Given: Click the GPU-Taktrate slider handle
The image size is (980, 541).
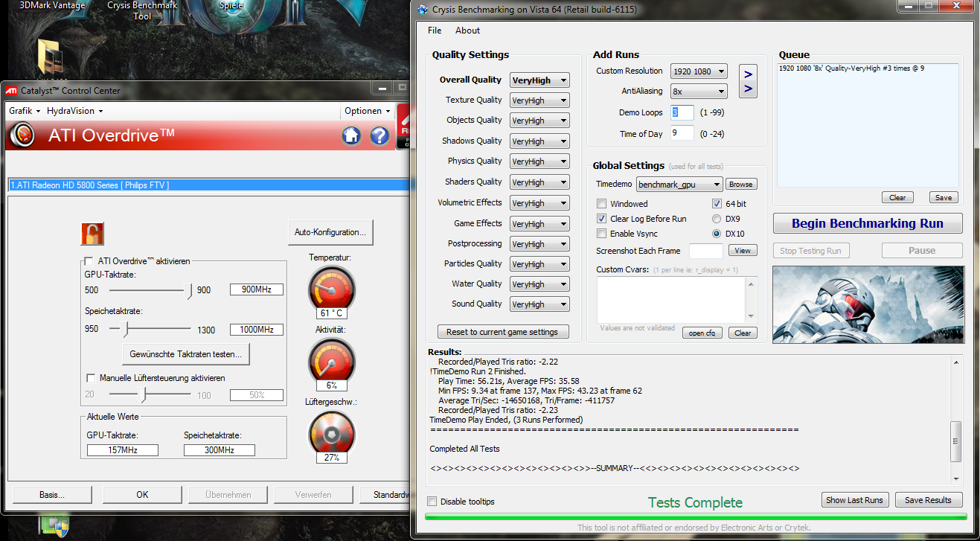Looking at the screenshot, I should [189, 290].
